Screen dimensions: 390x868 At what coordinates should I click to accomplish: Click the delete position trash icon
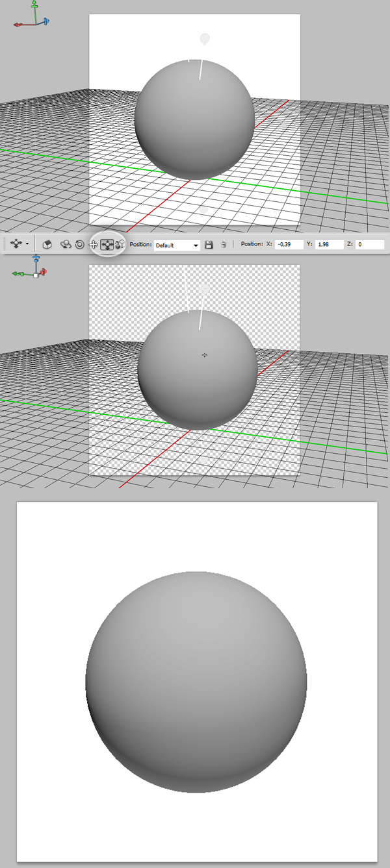[x=223, y=245]
